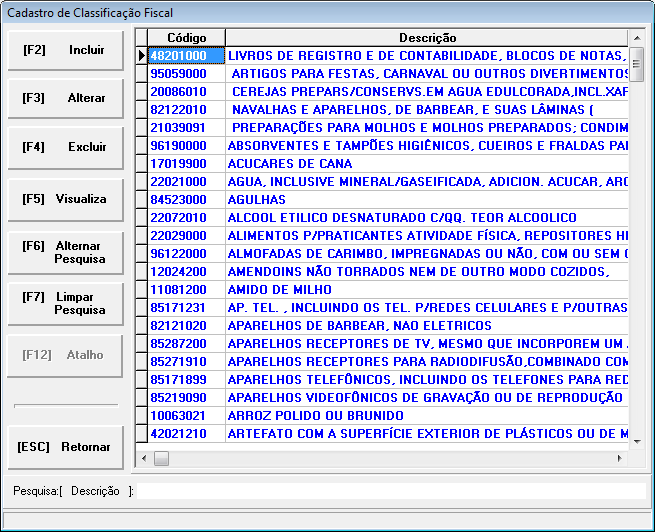Click [F7] Limpar Pesquisa button
The width and height of the screenshot is (655, 532).
(64, 303)
